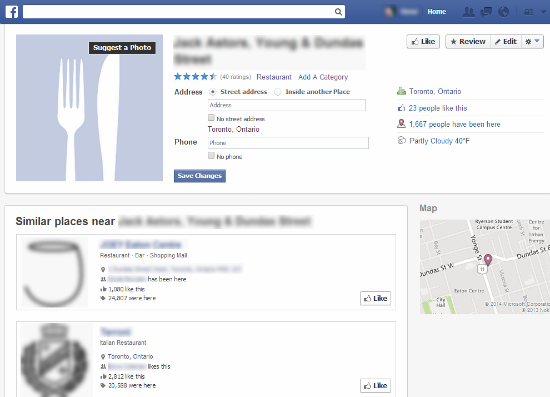Viewport: 550px width, 397px height.
Task: Click Save Changes button
Action: click(x=200, y=176)
